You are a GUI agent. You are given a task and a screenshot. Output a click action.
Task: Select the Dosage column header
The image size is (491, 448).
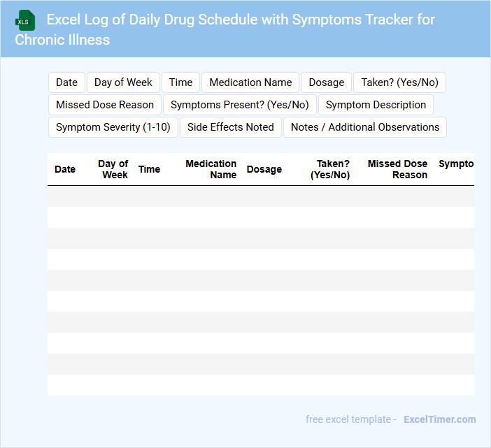(x=264, y=169)
